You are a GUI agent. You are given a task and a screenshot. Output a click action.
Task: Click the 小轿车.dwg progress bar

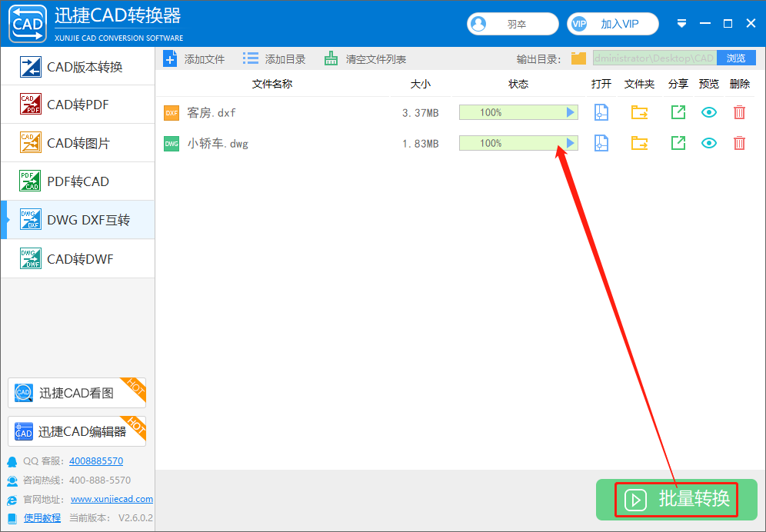(518, 143)
